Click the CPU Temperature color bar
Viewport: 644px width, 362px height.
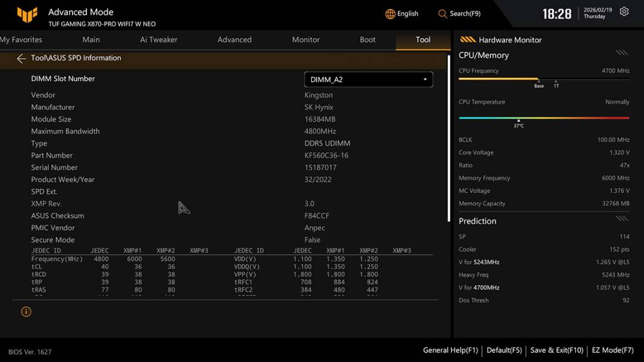[x=544, y=118]
